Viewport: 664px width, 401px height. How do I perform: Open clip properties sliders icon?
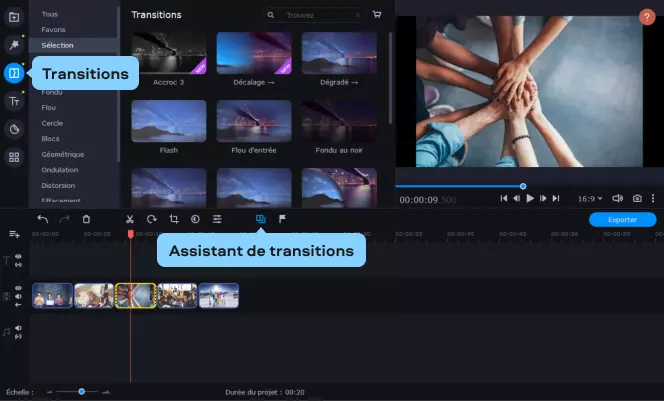click(x=217, y=219)
